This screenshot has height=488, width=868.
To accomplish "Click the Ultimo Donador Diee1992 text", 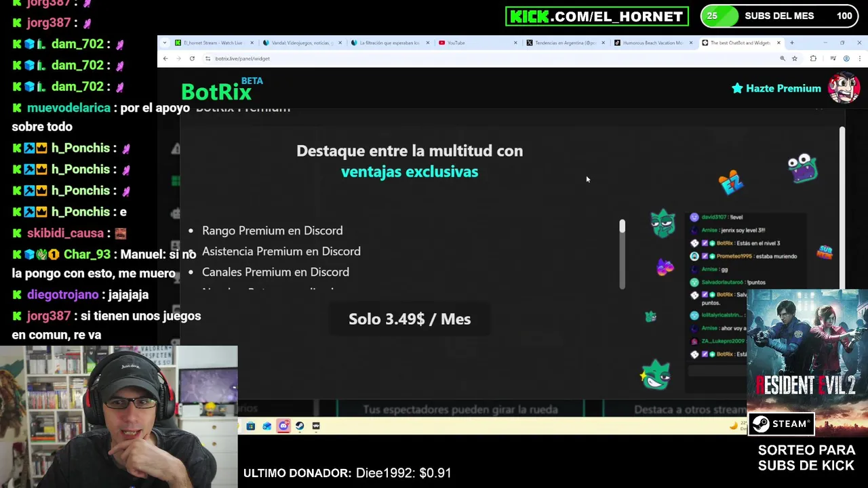I will pos(347,473).
